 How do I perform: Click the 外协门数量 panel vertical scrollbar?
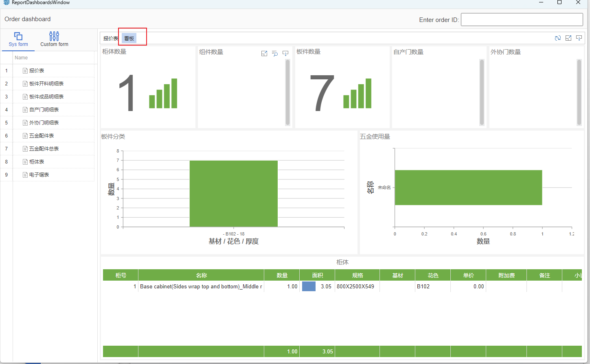[x=579, y=92]
